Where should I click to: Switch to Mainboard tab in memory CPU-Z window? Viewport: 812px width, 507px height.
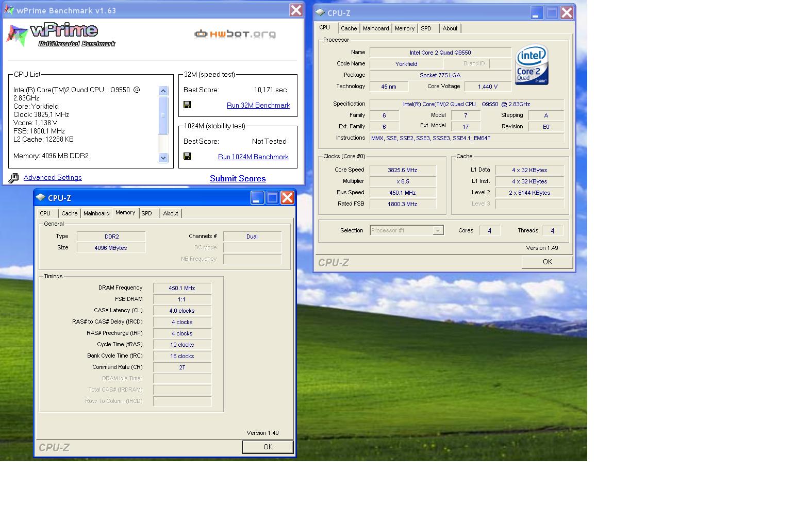pyautogui.click(x=96, y=213)
